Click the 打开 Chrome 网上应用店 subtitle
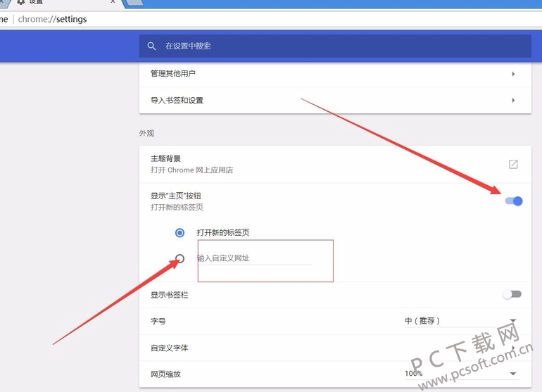Screen dimensions: 542x392 (192, 170)
